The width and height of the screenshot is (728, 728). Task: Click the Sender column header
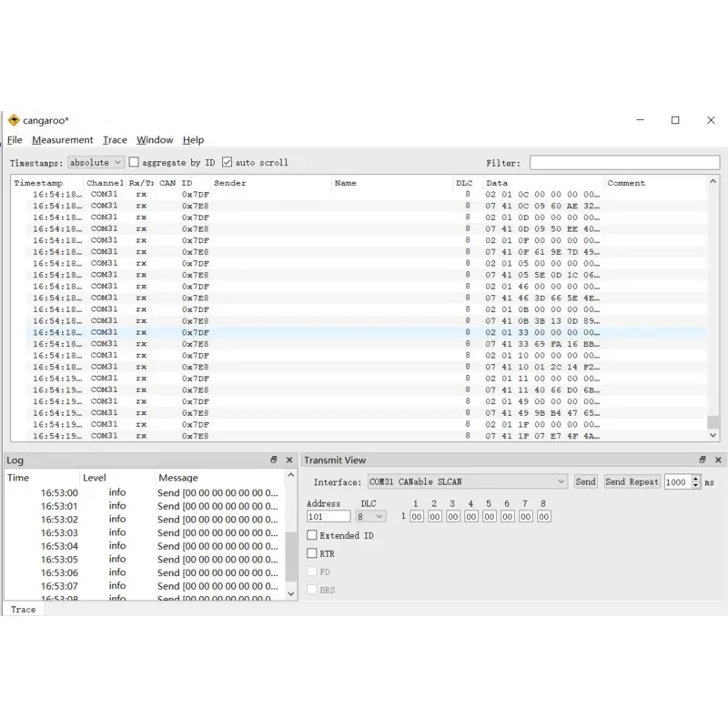point(271,183)
